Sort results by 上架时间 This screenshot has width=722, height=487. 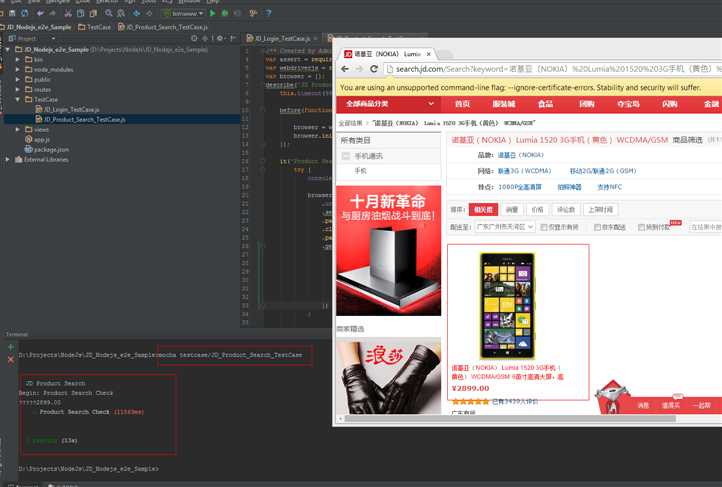coord(600,210)
